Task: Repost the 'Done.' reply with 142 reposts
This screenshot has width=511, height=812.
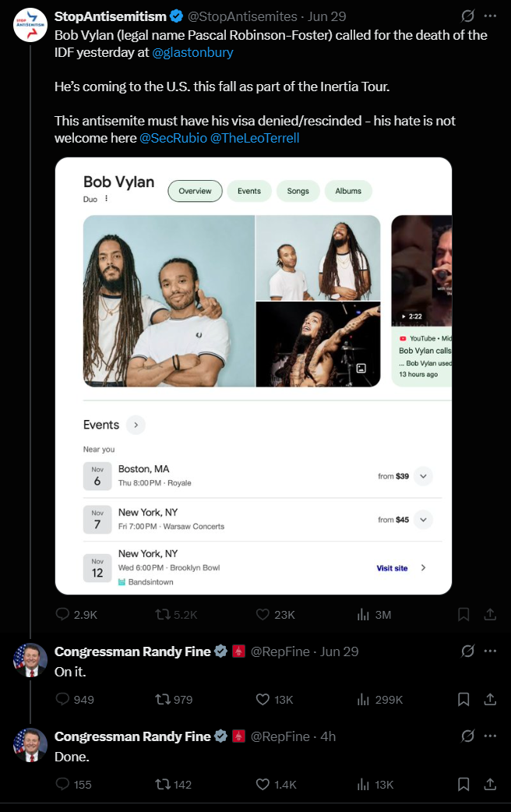Action: click(x=163, y=784)
